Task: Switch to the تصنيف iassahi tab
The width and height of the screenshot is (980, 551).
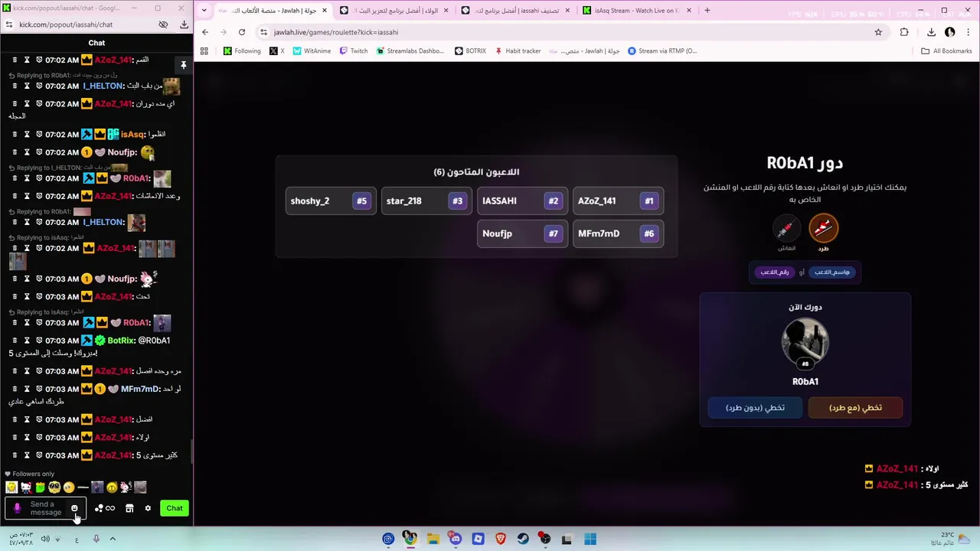Action: (516, 11)
